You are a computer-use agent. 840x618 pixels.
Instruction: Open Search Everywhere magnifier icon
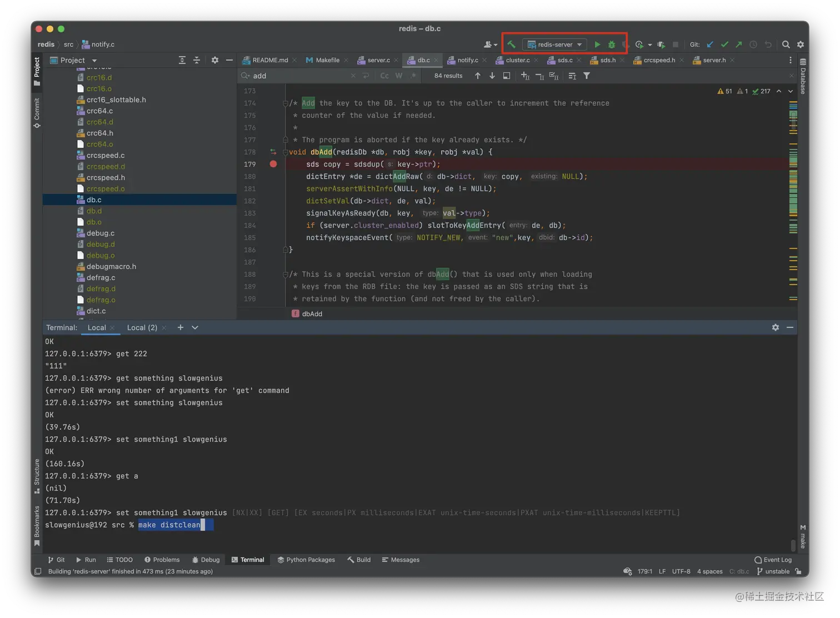(x=786, y=44)
